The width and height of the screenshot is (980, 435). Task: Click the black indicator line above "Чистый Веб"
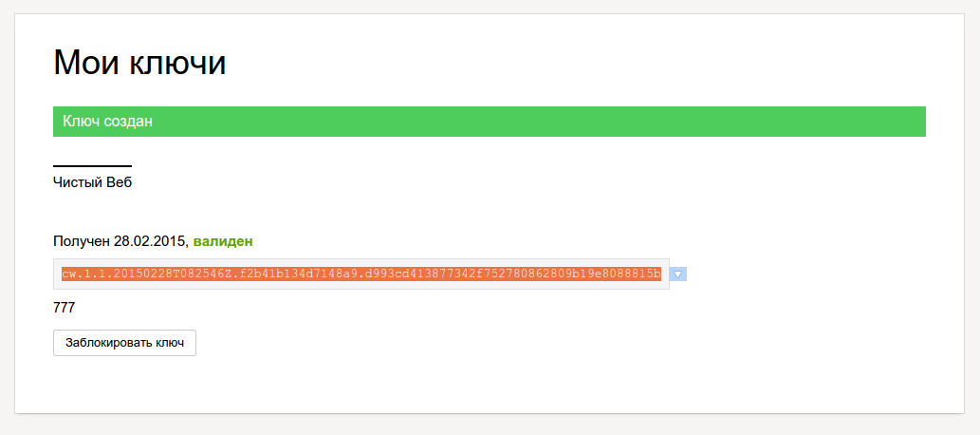(92, 166)
